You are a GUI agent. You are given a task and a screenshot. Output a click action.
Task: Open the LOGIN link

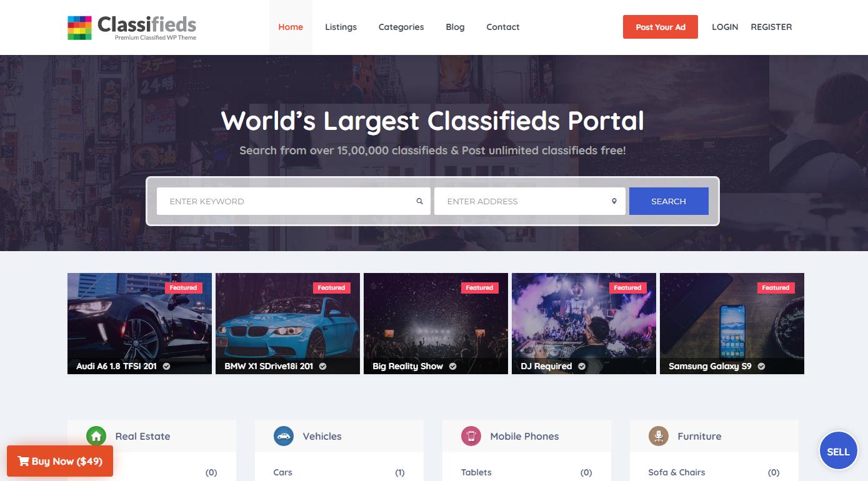(x=725, y=27)
